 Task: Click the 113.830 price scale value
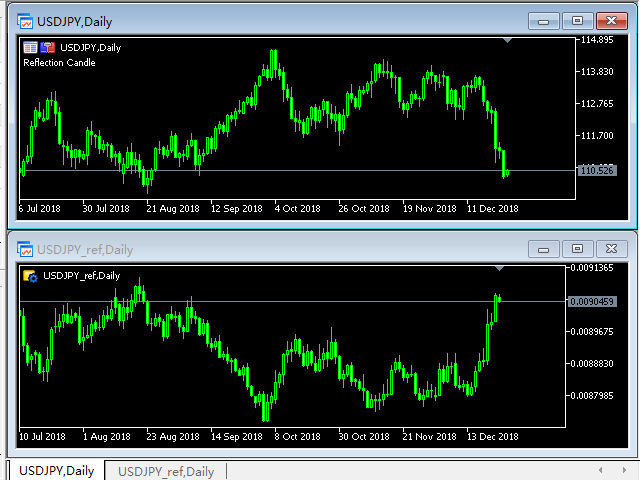(x=597, y=72)
